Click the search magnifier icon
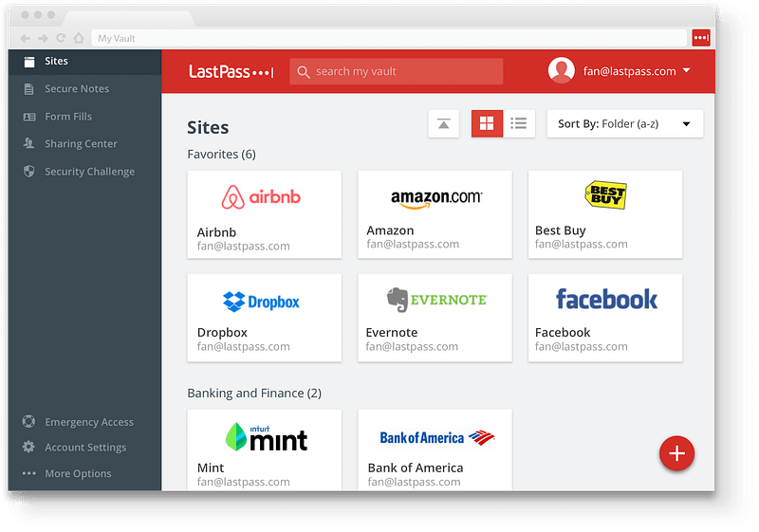 click(x=304, y=72)
